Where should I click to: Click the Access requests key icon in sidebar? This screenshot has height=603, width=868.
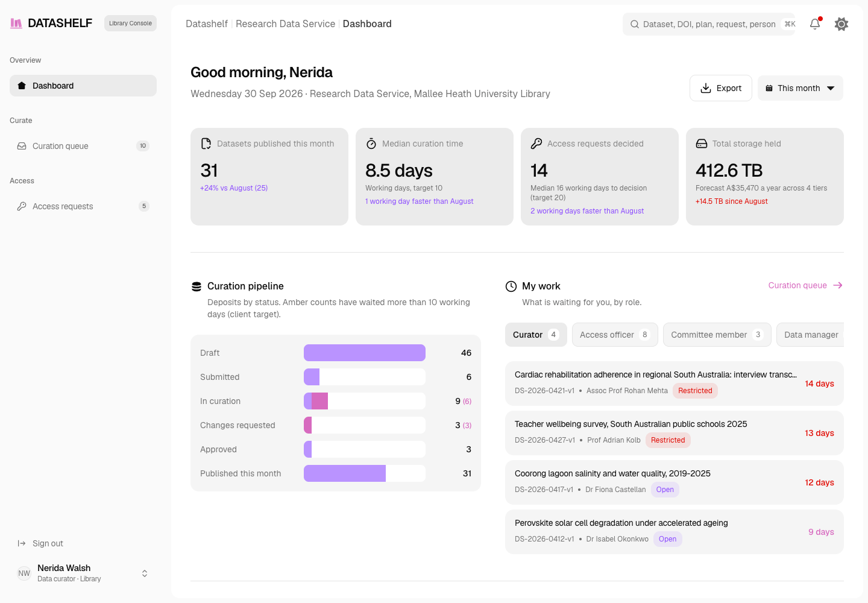click(22, 206)
